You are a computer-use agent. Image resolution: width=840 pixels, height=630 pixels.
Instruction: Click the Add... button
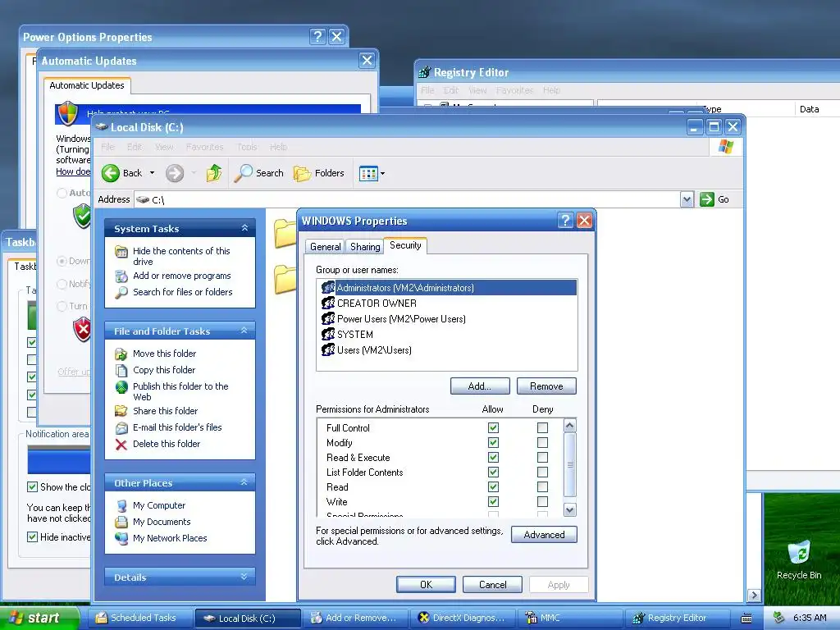pyautogui.click(x=480, y=386)
